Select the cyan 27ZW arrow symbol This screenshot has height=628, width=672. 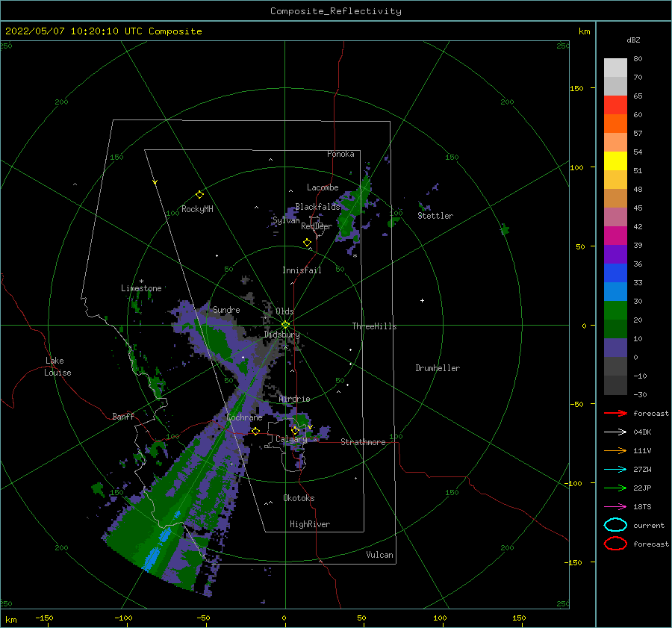615,470
